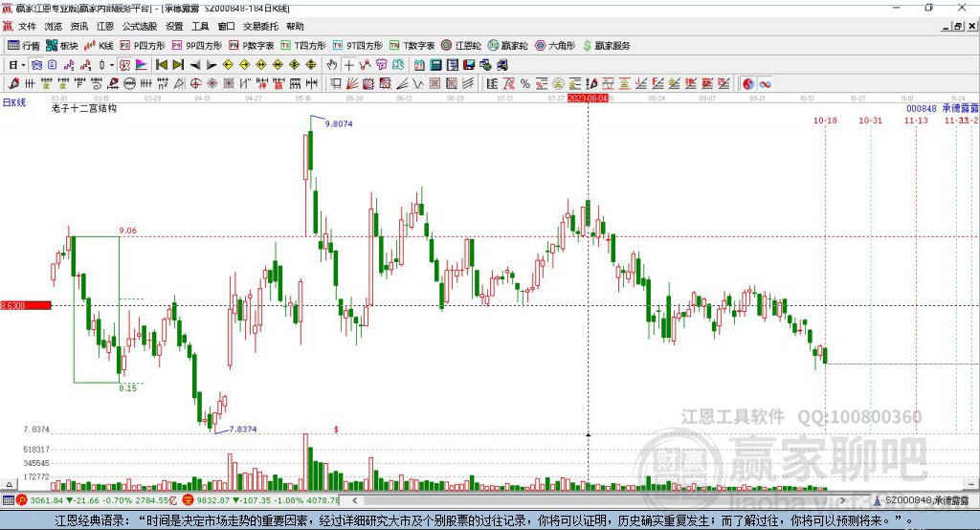This screenshot has width=980, height=530.
Task: Select the angle triangle drawing tool
Action: coord(179,84)
